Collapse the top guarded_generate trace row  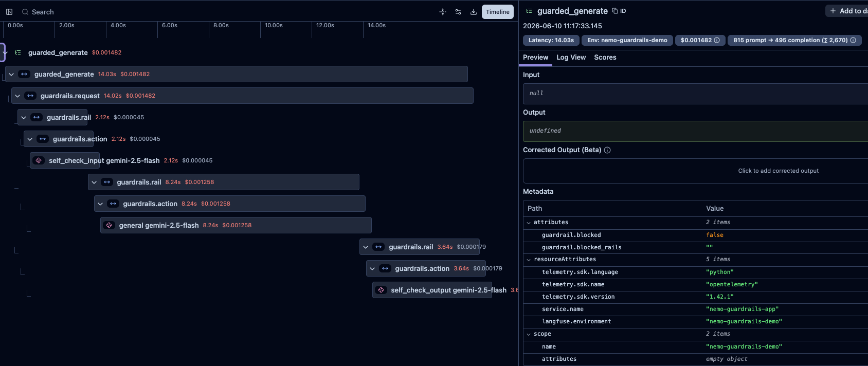[x=5, y=52]
